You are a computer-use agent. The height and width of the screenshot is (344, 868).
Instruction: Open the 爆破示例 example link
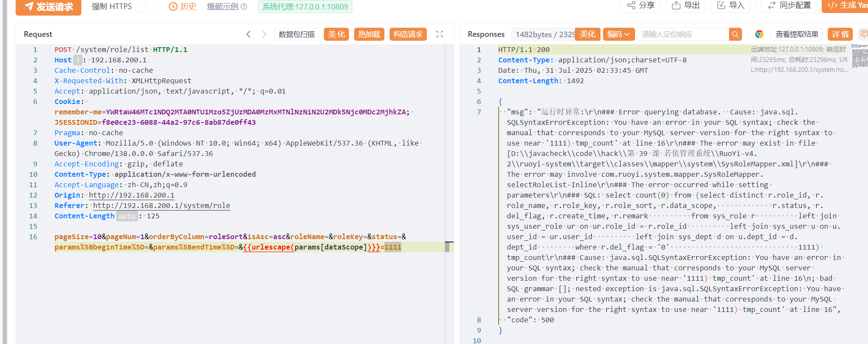coord(223,6)
